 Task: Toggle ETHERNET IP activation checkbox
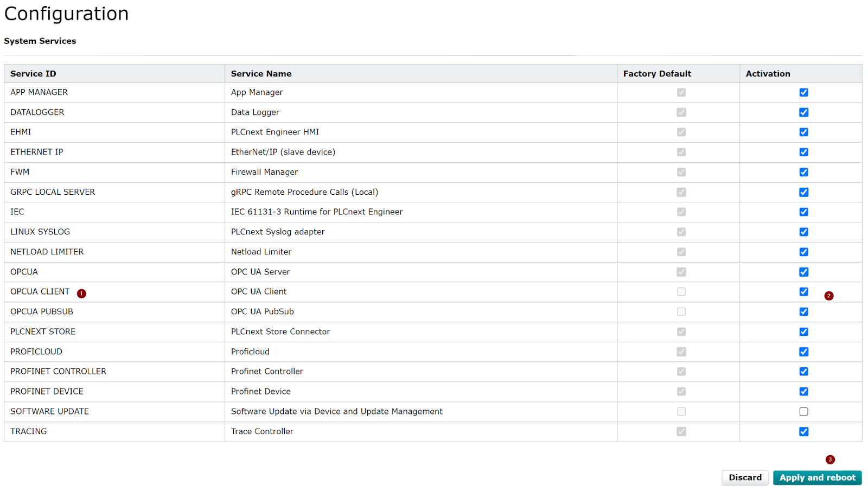(803, 152)
